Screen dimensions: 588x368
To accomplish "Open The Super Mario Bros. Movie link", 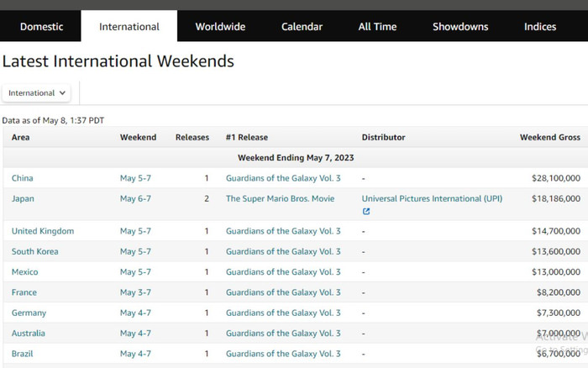I will pyautogui.click(x=280, y=199).
